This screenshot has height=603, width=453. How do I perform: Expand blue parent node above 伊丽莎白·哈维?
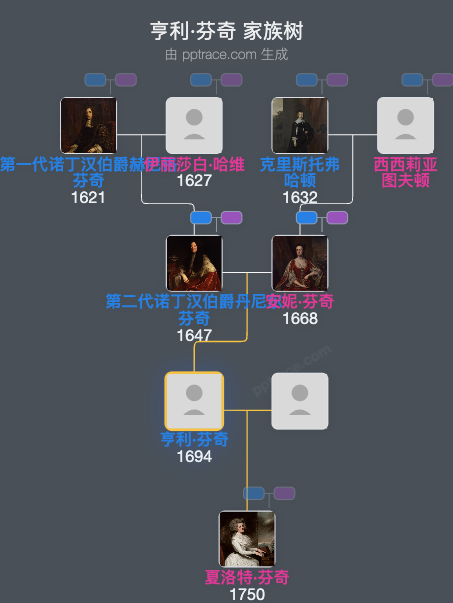(x=201, y=80)
